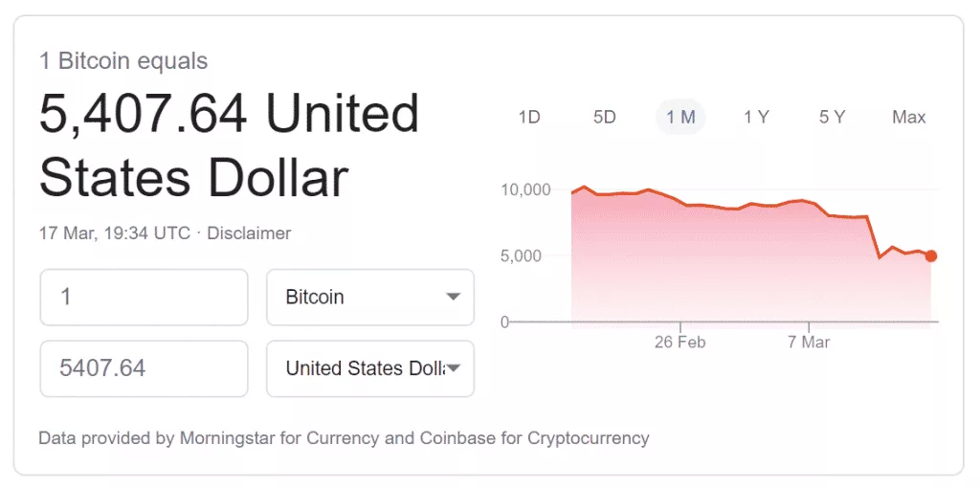Click the United States Dollar dropdown arrow
The width and height of the screenshot is (980, 488).
click(454, 368)
